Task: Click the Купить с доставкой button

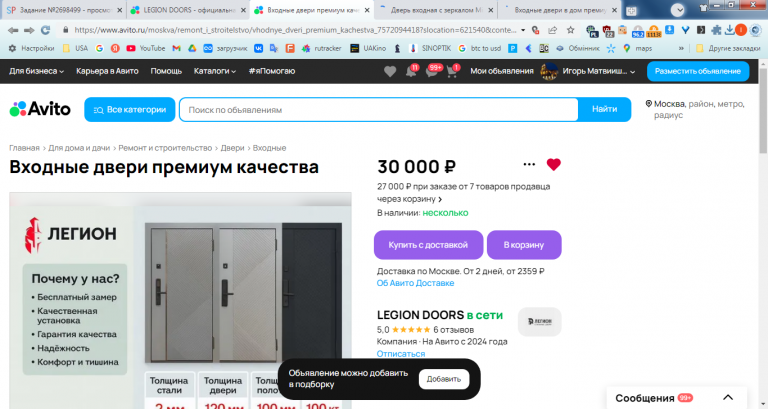Action: click(x=428, y=245)
